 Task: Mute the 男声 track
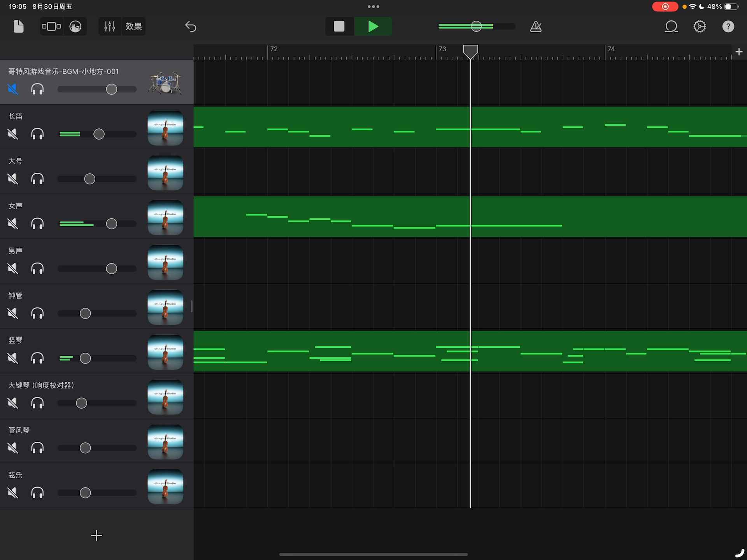tap(13, 268)
